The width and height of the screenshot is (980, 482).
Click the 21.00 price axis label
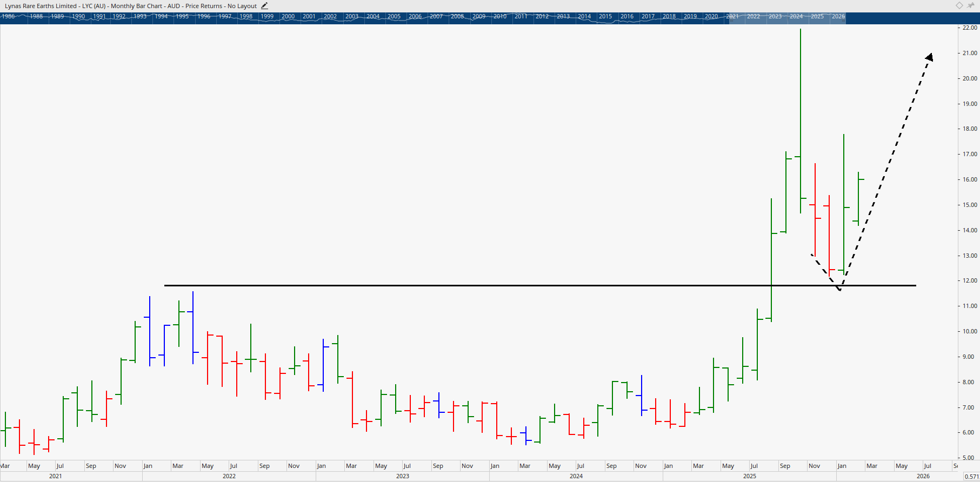[x=970, y=53]
